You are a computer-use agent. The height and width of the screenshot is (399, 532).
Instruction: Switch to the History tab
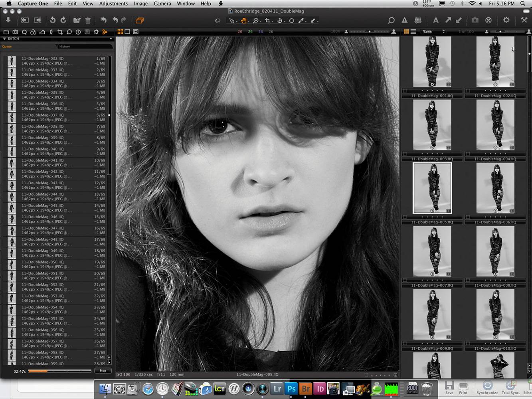(x=65, y=46)
